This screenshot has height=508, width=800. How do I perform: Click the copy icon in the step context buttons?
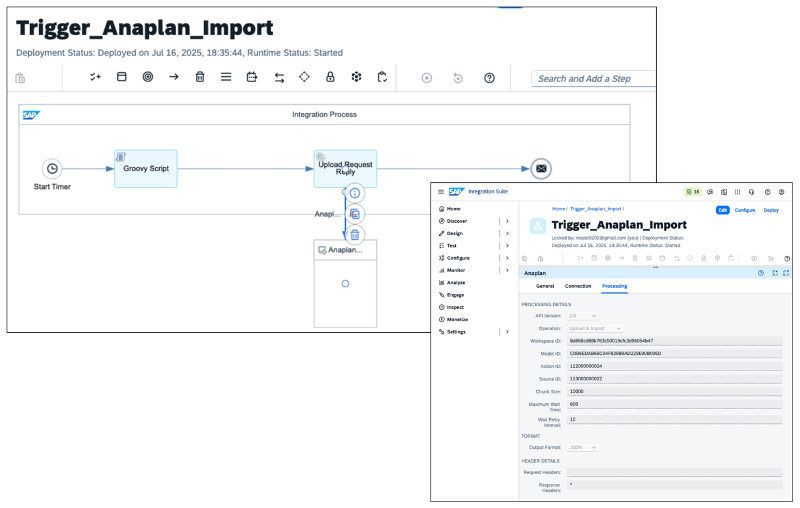(355, 214)
